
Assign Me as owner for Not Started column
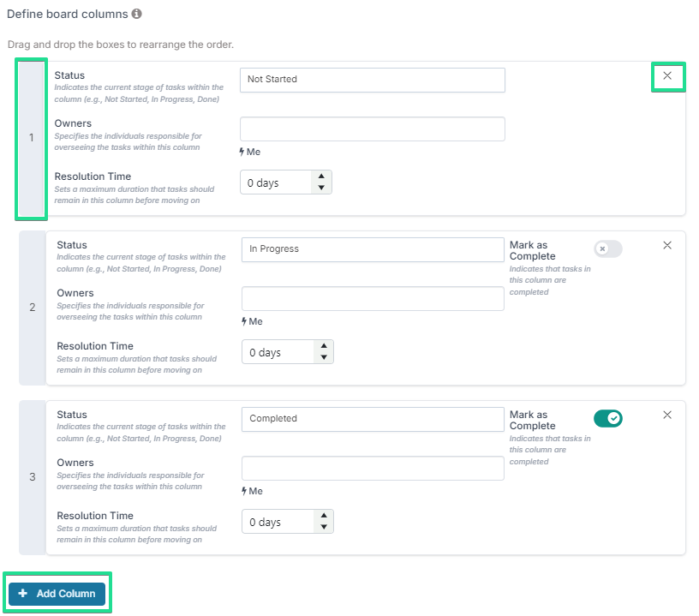click(x=250, y=152)
